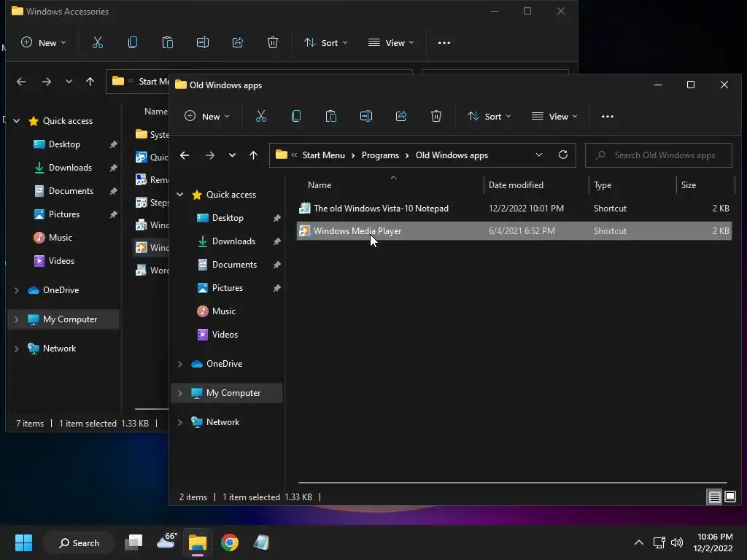Open Google Chrome from the taskbar

(x=230, y=542)
